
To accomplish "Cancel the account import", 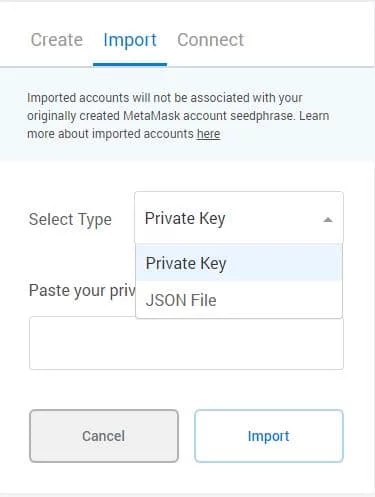I will (104, 436).
